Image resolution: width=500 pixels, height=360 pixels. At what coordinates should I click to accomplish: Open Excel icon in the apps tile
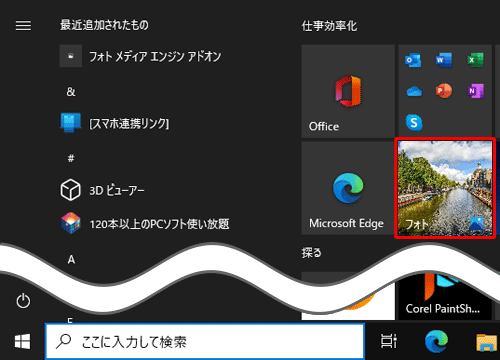tap(475, 60)
